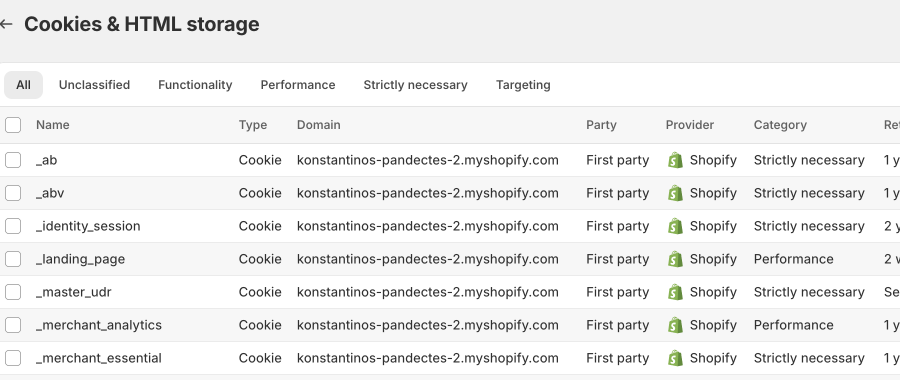Click Shopify icon in _master_udr row

click(676, 292)
